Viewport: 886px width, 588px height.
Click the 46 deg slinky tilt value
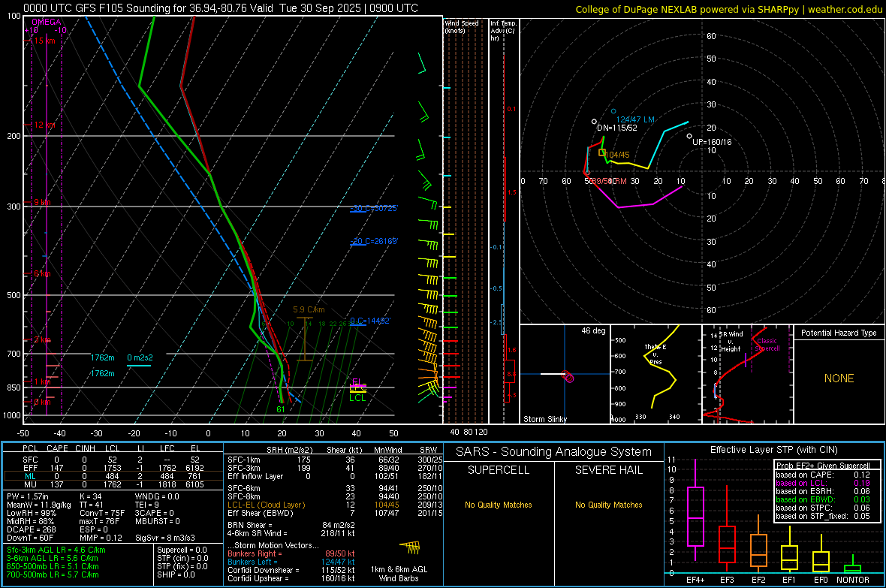[593, 330]
